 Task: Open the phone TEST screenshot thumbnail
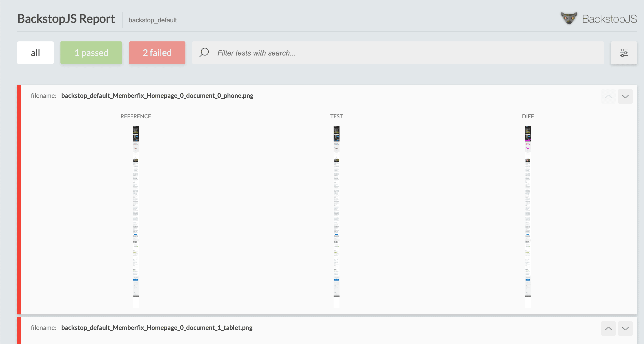[337, 217]
